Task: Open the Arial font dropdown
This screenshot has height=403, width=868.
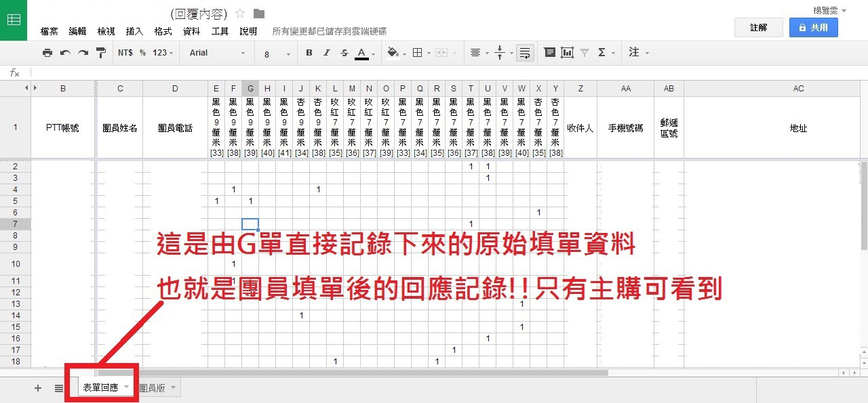Action: 217,53
